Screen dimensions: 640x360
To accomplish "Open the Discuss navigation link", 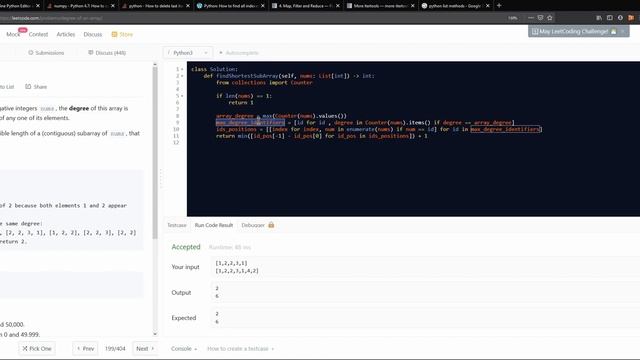I will pos(93,34).
